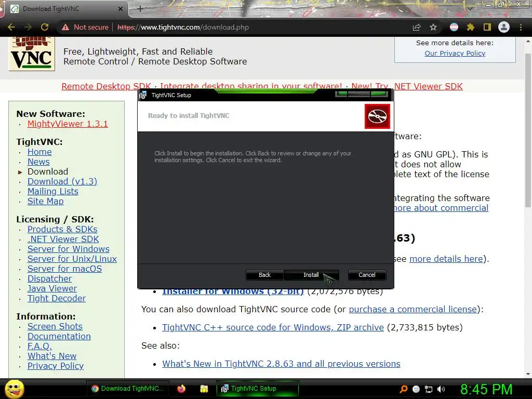This screenshot has height=399, width=532.
Task: Open the sidebar Privacy Policy link
Action: pos(55,366)
